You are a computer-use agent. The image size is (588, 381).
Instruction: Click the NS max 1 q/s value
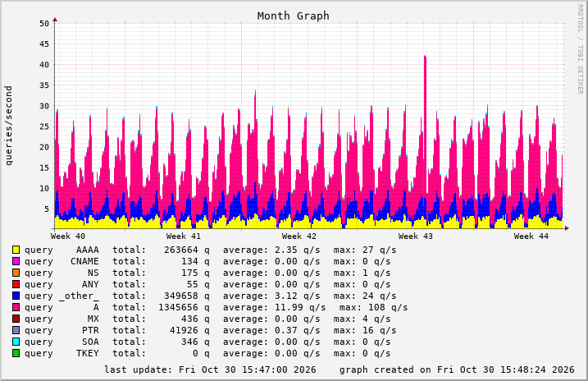coord(376,273)
